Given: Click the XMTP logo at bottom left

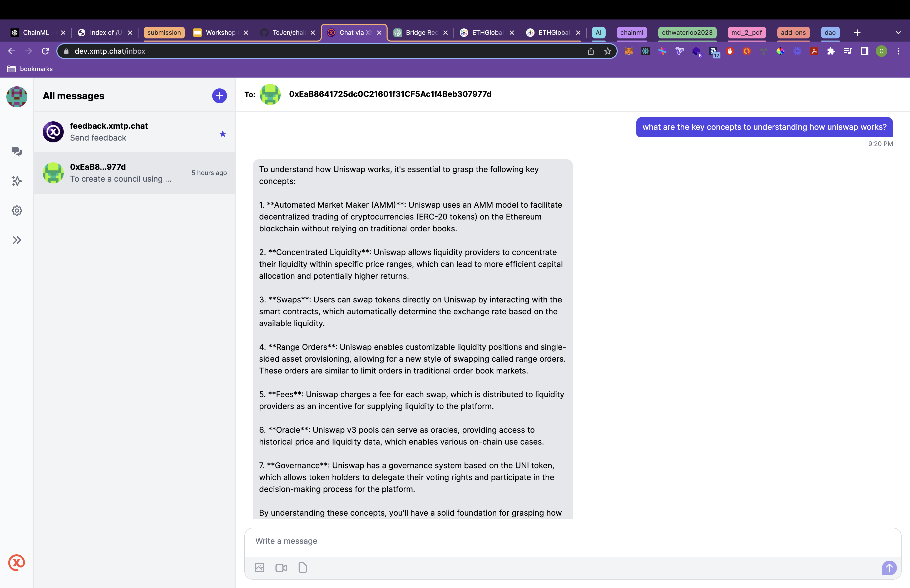Looking at the screenshot, I should click(x=16, y=562).
